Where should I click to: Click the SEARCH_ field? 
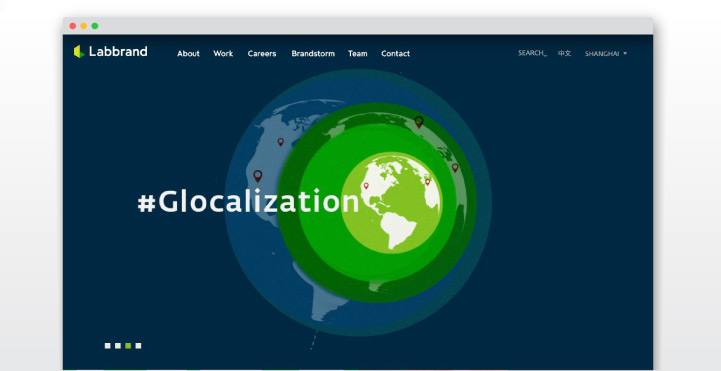pos(532,53)
